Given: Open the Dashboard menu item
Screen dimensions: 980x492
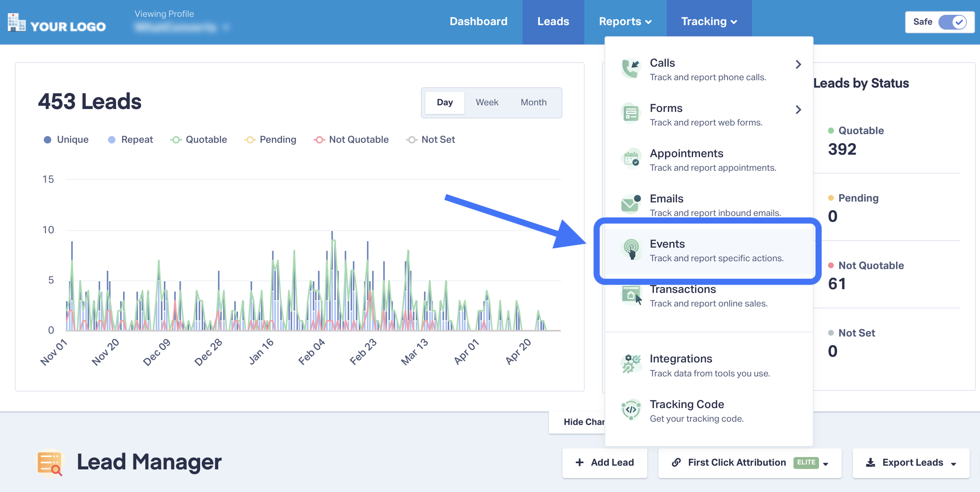Looking at the screenshot, I should pos(478,21).
